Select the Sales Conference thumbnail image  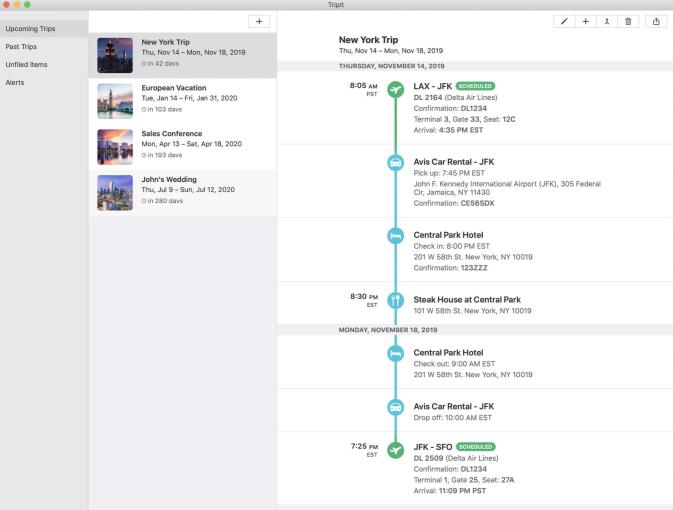(115, 147)
